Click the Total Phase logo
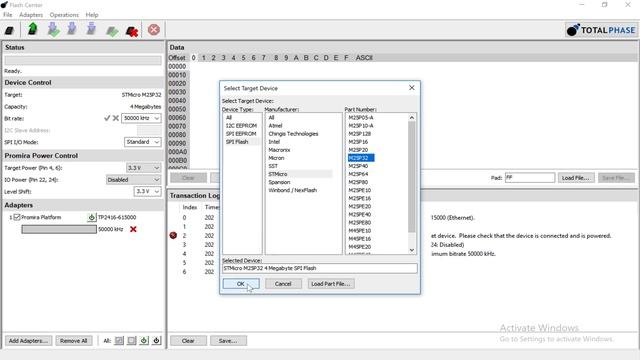This screenshot has width=640, height=360. click(x=601, y=30)
